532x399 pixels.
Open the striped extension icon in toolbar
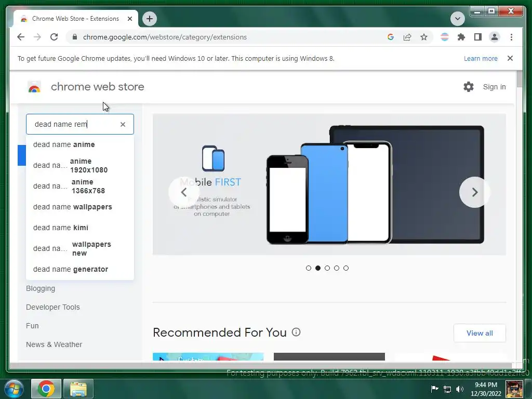coord(445,37)
